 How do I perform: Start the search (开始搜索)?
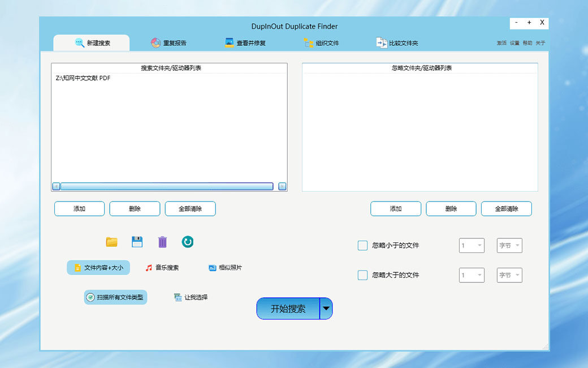pos(288,309)
